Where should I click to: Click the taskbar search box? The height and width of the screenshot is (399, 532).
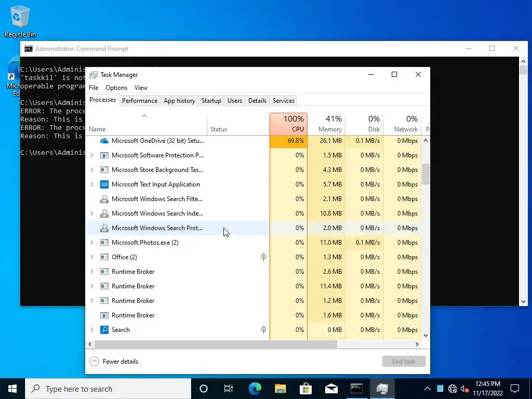[x=108, y=389]
